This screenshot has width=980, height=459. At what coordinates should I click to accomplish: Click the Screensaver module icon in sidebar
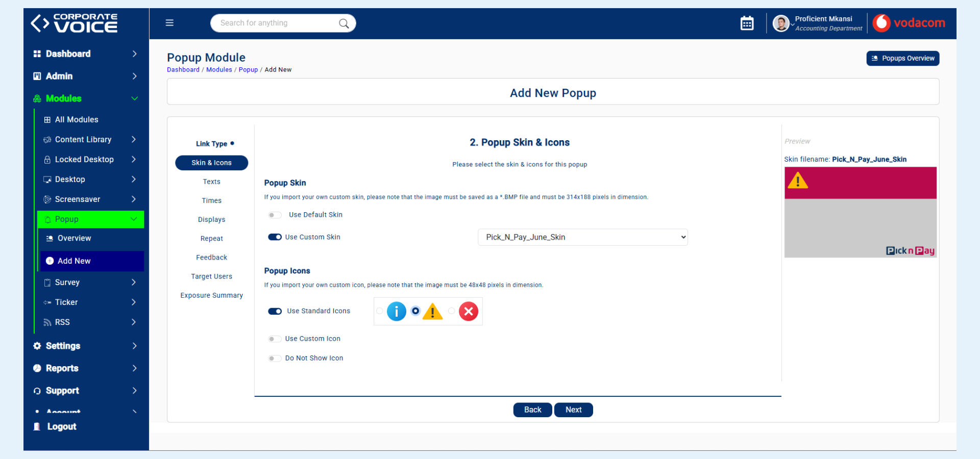click(46, 199)
